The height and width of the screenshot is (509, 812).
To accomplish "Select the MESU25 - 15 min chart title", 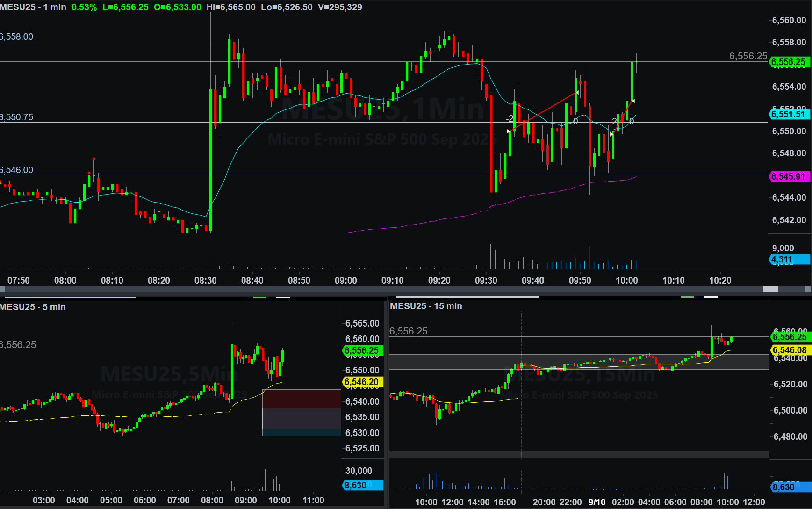I will click(x=426, y=306).
